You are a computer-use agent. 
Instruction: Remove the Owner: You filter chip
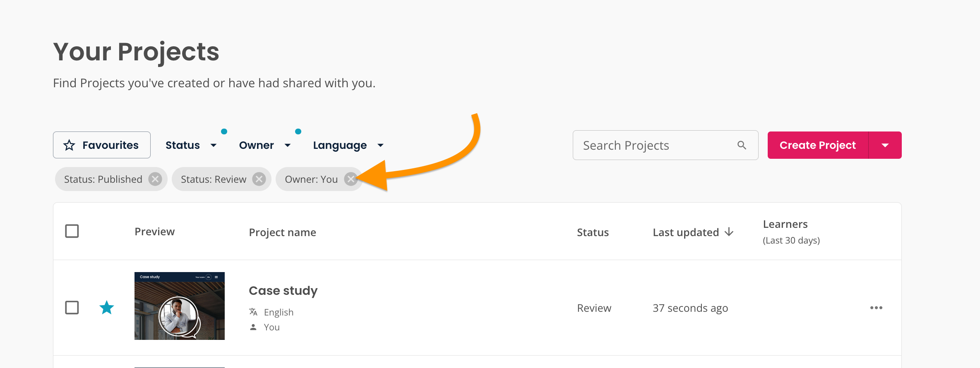(351, 179)
